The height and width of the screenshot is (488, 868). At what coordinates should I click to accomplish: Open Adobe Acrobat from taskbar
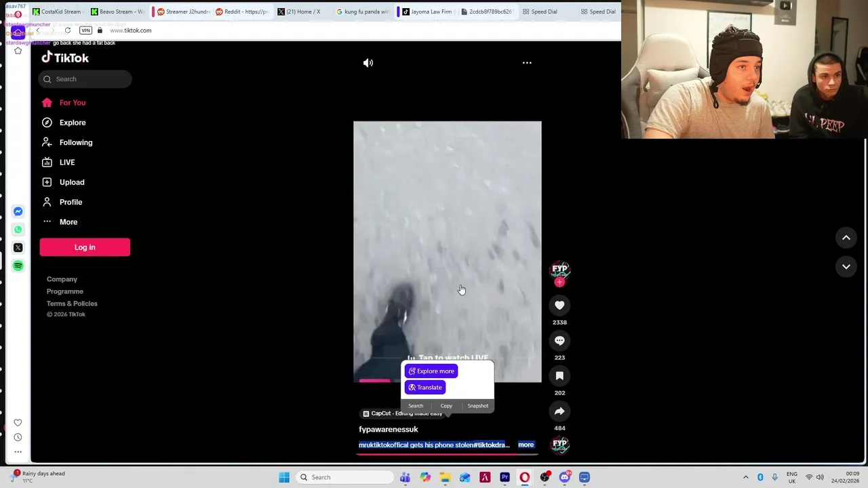pyautogui.click(x=485, y=477)
